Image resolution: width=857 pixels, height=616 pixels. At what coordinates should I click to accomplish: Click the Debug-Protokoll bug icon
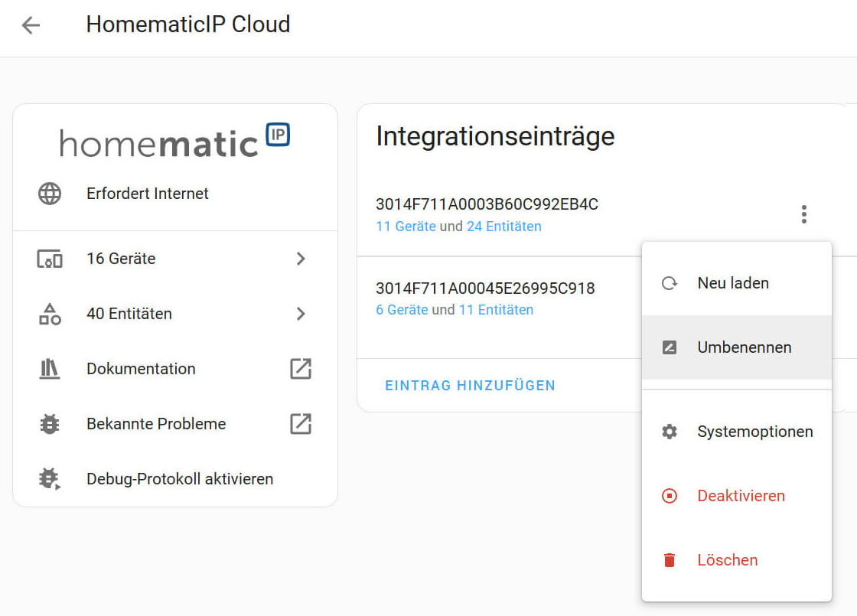coord(50,479)
